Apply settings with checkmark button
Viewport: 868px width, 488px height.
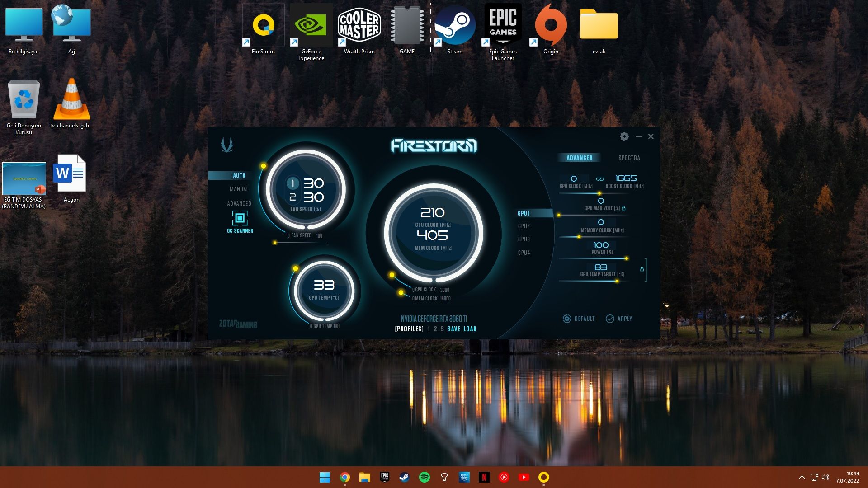(x=610, y=319)
